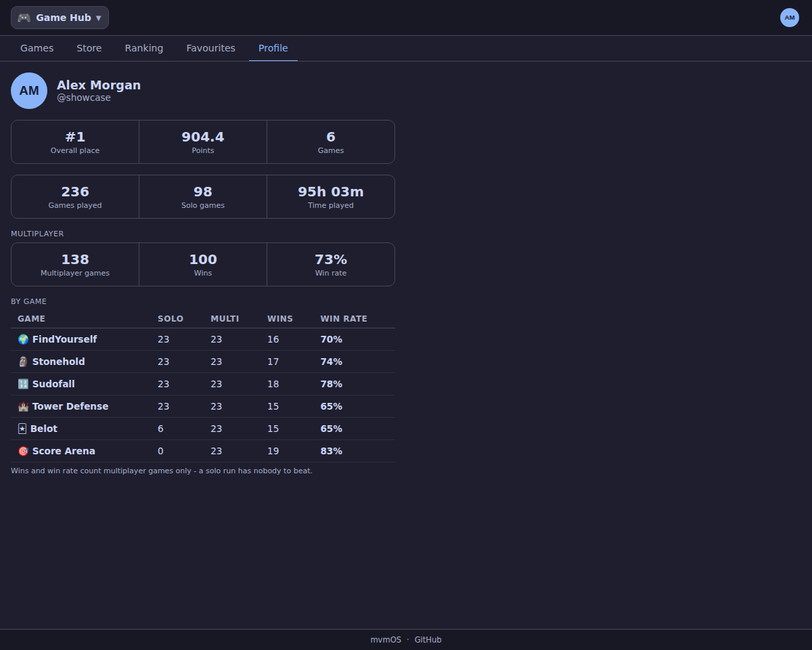Image resolution: width=812 pixels, height=650 pixels.
Task: Click the MULTI column header
Action: [225, 319]
